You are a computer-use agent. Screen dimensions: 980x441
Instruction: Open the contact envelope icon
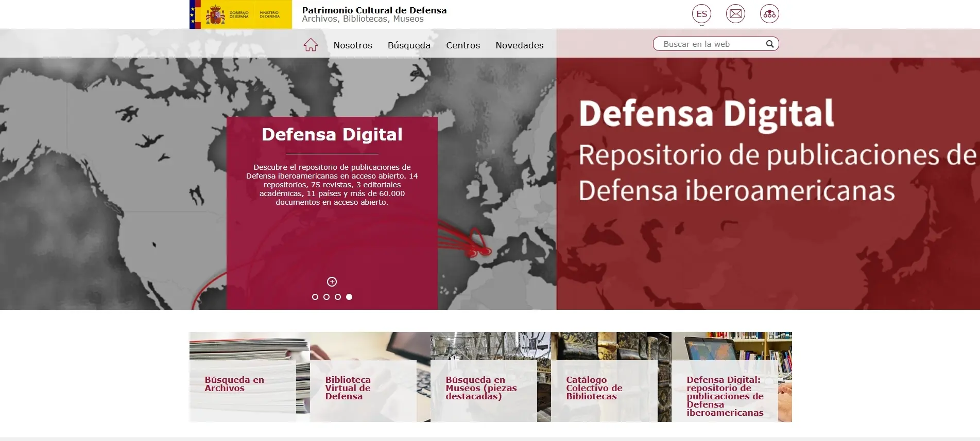tap(735, 14)
